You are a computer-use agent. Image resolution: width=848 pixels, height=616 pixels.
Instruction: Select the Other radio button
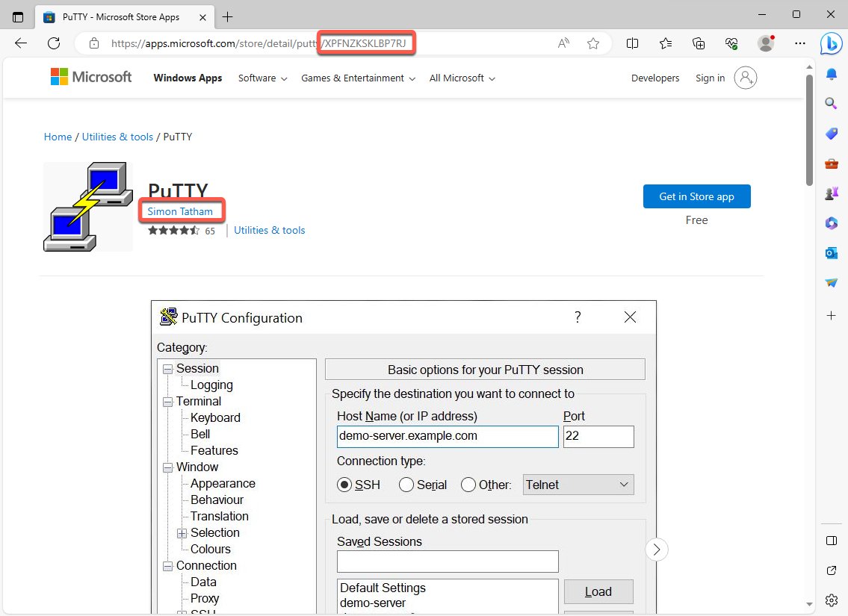pyautogui.click(x=468, y=485)
